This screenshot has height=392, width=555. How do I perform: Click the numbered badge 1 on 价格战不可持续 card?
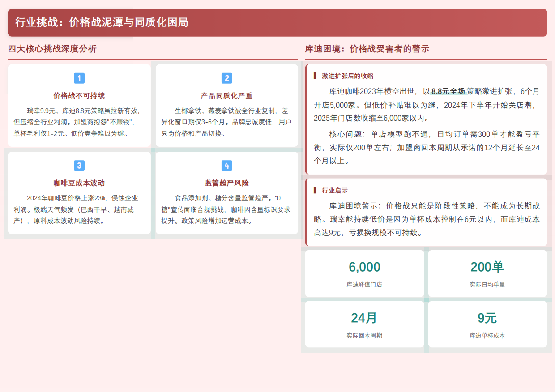[79, 78]
